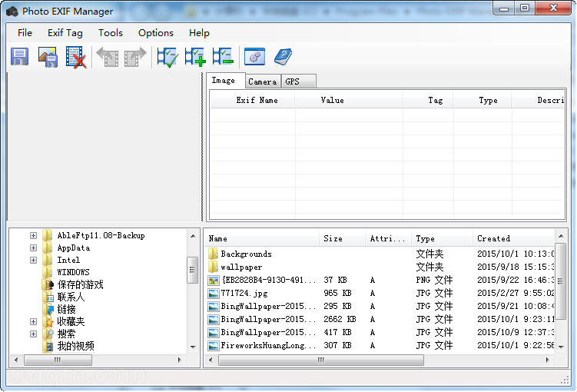
Task: Select the Intel folder in tree
Action: 68,261
